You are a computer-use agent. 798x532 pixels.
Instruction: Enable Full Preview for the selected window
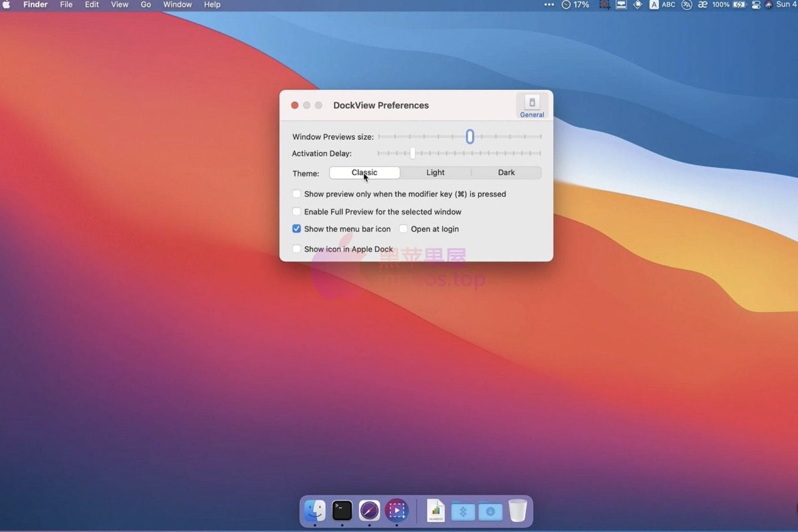tap(297, 211)
